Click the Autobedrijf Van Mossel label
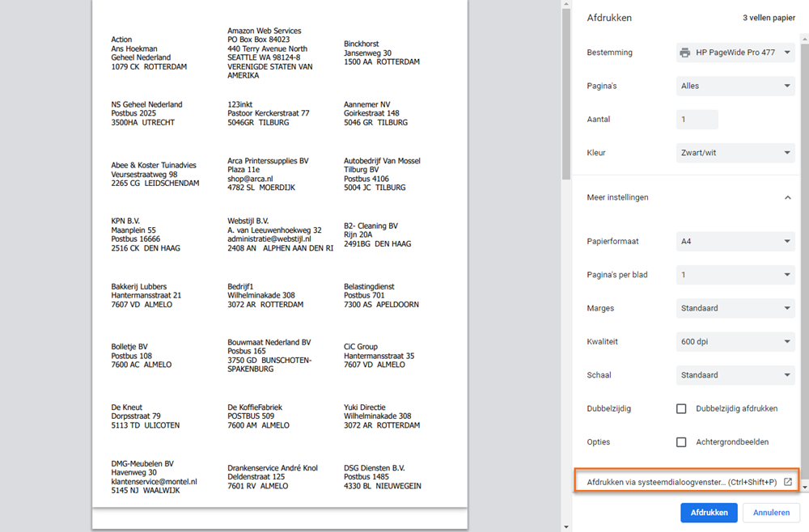The image size is (809, 532). (382, 175)
